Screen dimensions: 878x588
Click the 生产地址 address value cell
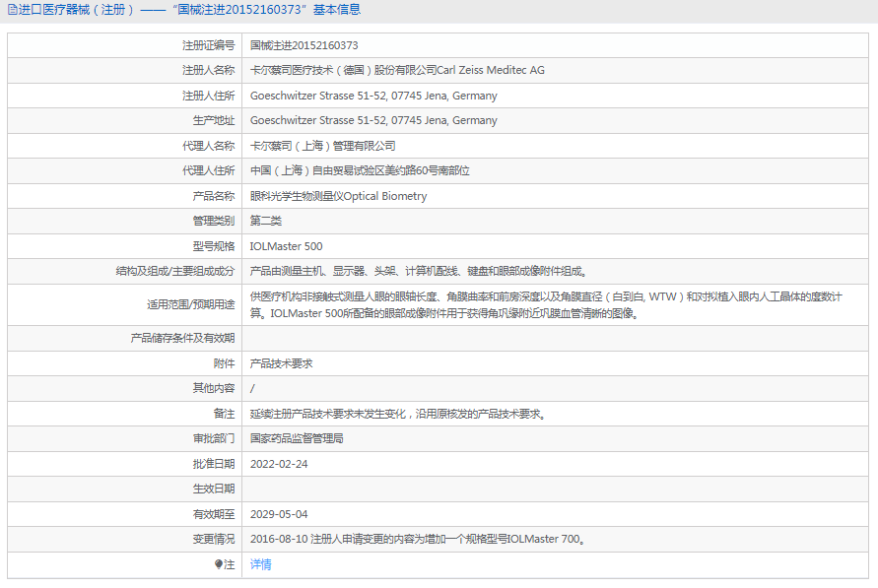[x=373, y=120]
